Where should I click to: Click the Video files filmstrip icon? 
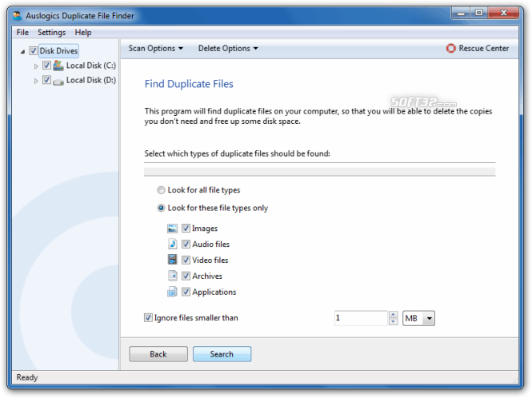pyautogui.click(x=172, y=260)
